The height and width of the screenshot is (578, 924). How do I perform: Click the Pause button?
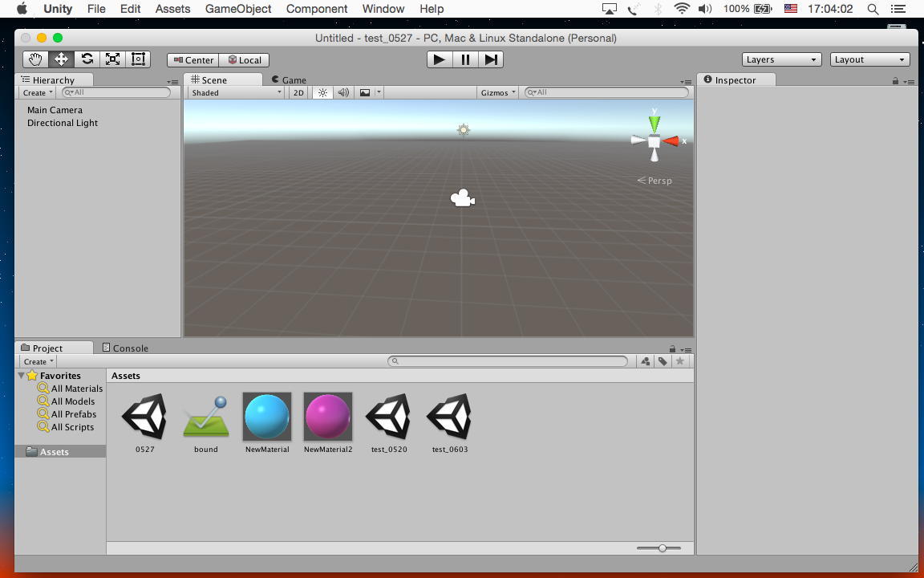coord(465,59)
